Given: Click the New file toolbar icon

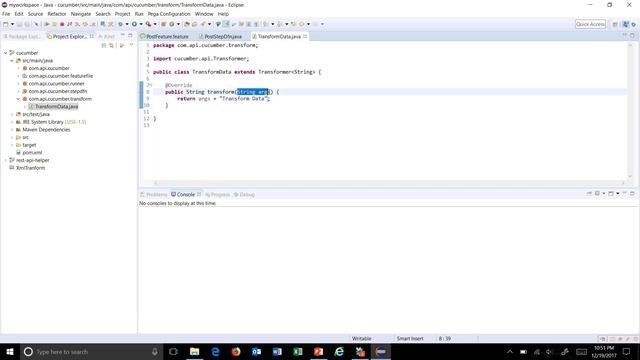Looking at the screenshot, I should pos(5,24).
